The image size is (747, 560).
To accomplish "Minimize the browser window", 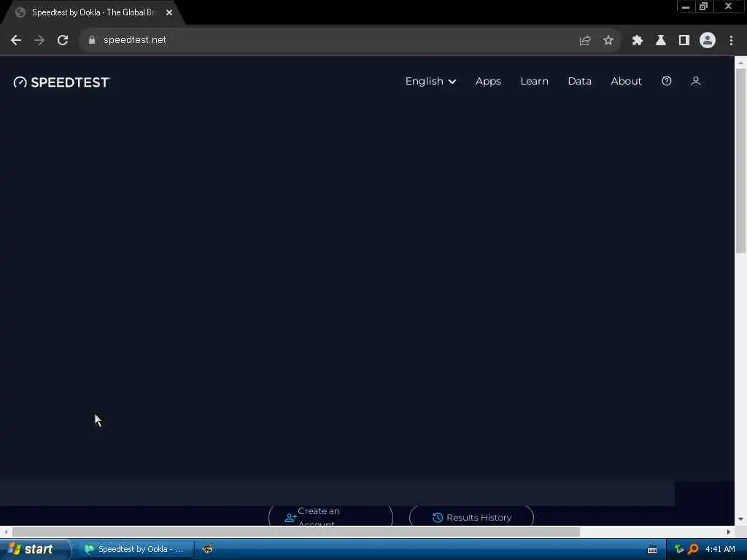I will (x=686, y=6).
